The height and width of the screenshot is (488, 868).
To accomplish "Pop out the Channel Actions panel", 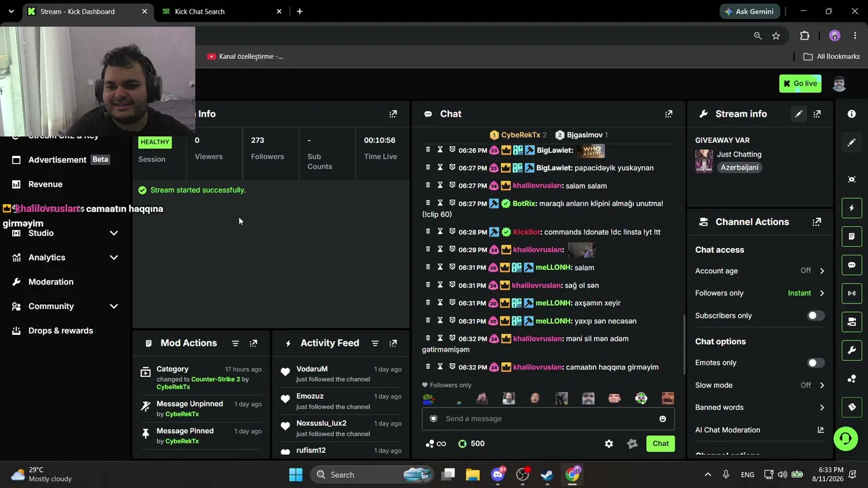I will pos(817,222).
